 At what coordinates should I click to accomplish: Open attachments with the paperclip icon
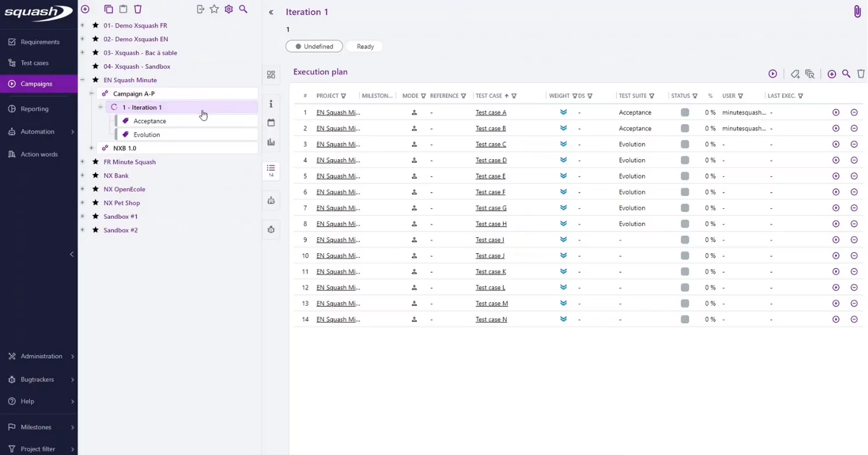857,11
